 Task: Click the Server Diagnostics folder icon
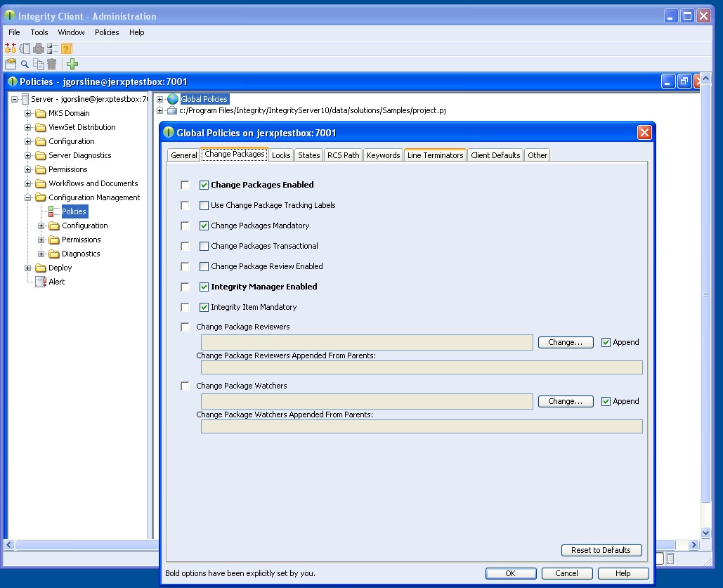coord(41,155)
